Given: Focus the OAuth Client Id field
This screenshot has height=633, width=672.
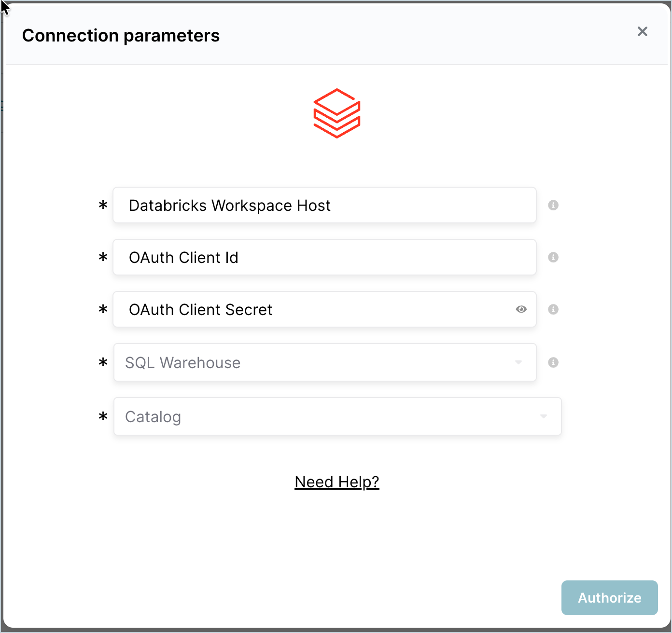Looking at the screenshot, I should click(324, 257).
